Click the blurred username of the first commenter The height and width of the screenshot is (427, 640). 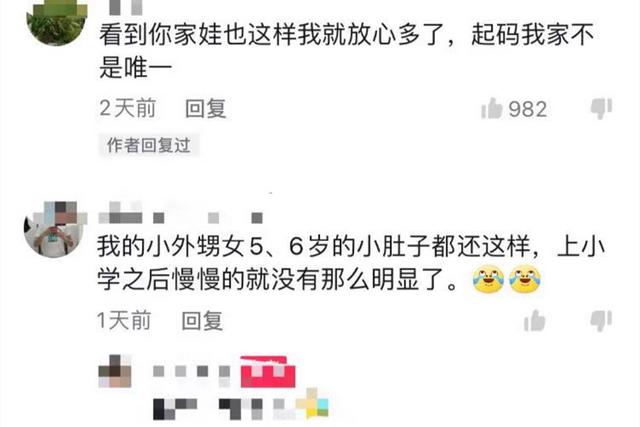click(126, 6)
